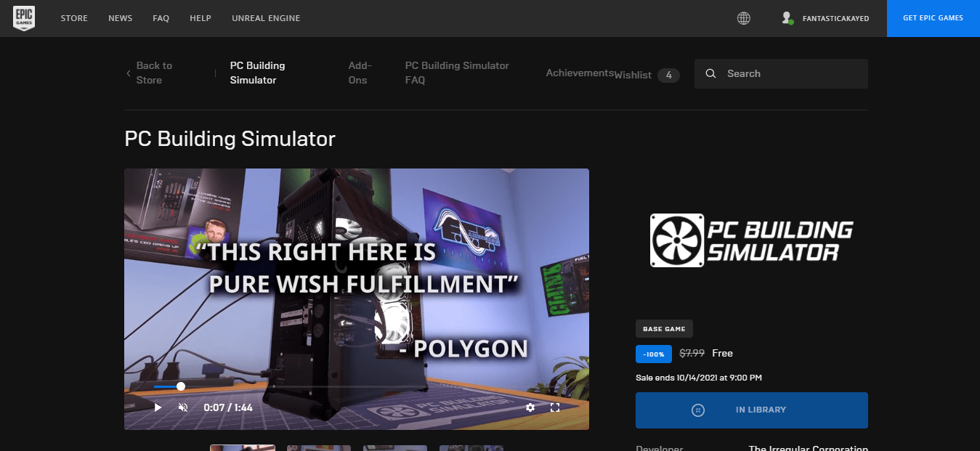Viewport: 980px width, 451px height.
Task: Click the Free price text
Action: click(722, 353)
